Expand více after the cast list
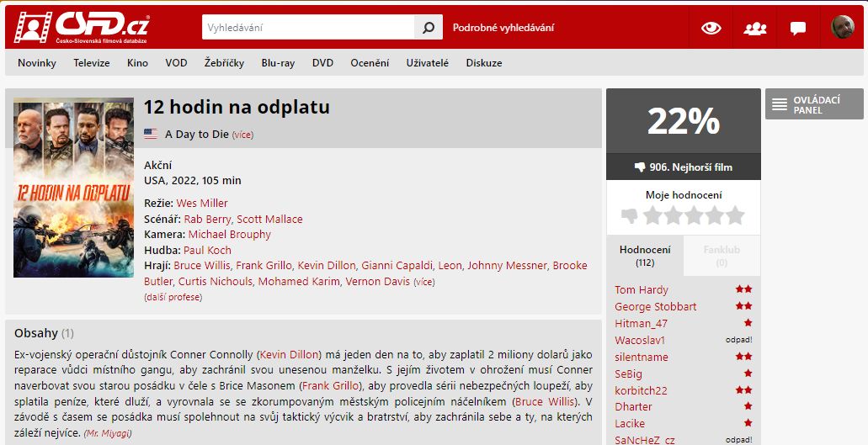Image resolution: width=868 pixels, height=445 pixels. tap(424, 282)
